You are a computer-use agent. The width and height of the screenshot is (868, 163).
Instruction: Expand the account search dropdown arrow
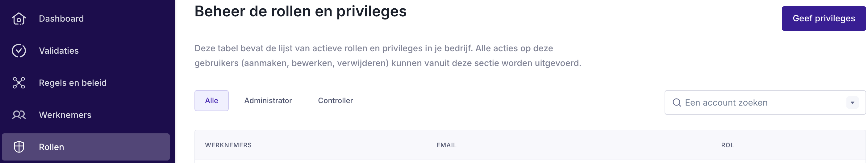tap(852, 103)
